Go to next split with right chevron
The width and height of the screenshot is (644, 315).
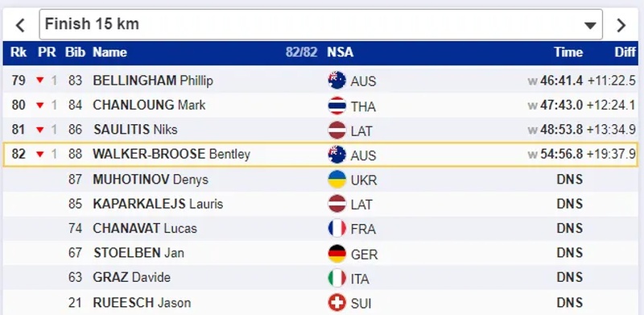pos(621,25)
